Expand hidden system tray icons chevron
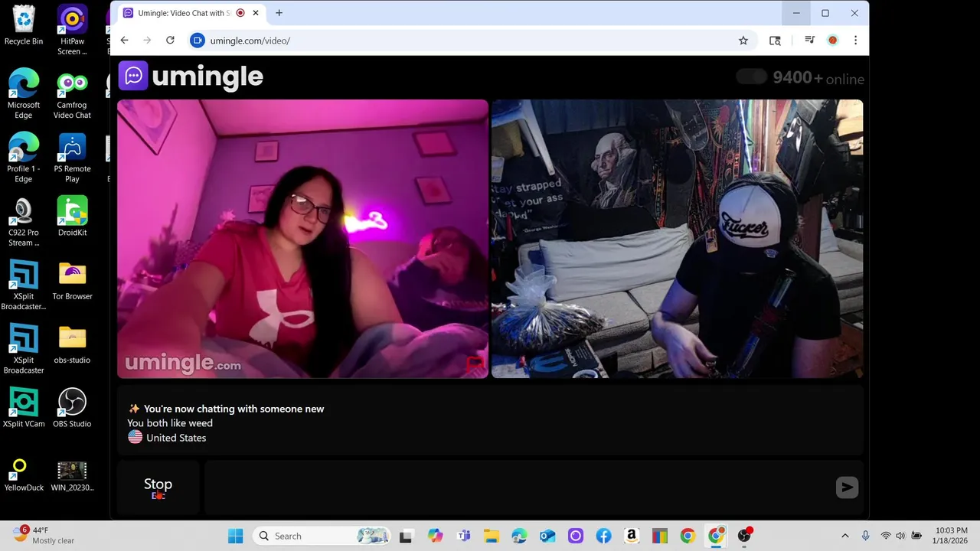The width and height of the screenshot is (980, 551). pos(845,536)
